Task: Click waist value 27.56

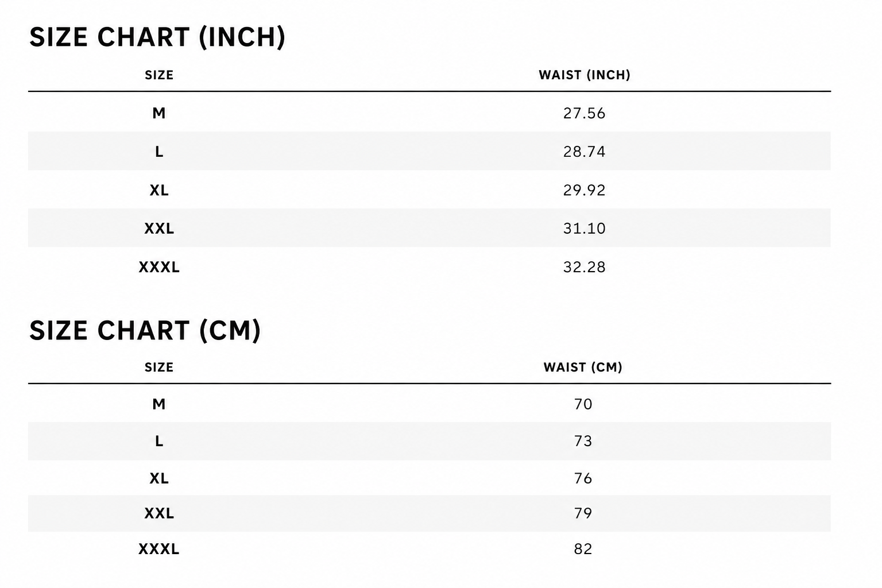Action: [584, 113]
